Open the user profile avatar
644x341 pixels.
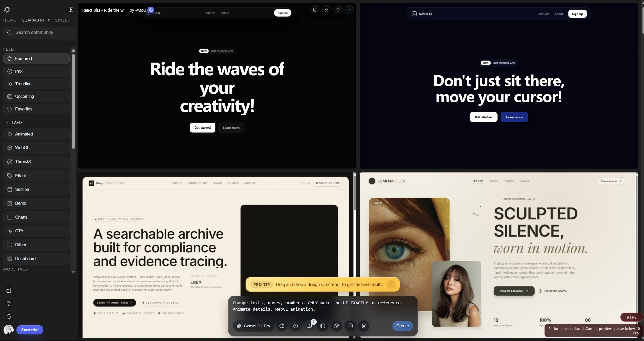[9, 330]
